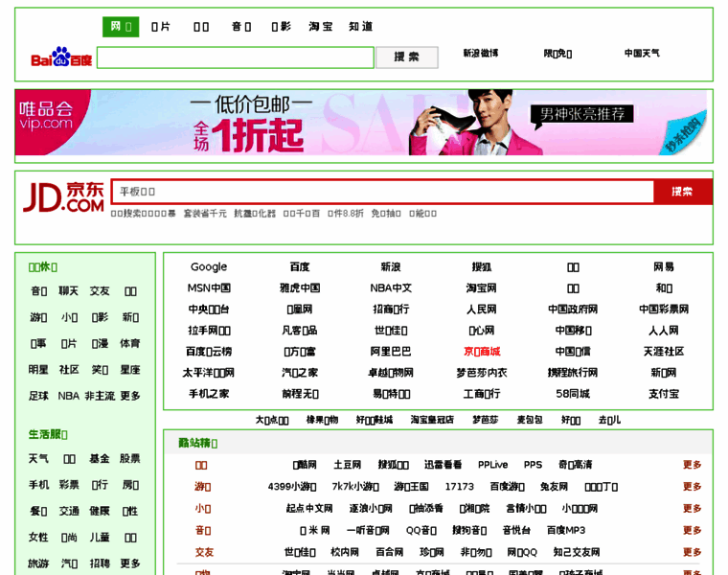The width and height of the screenshot is (728, 575).
Task: Open the 迅雷看看 link
Action: tap(443, 465)
